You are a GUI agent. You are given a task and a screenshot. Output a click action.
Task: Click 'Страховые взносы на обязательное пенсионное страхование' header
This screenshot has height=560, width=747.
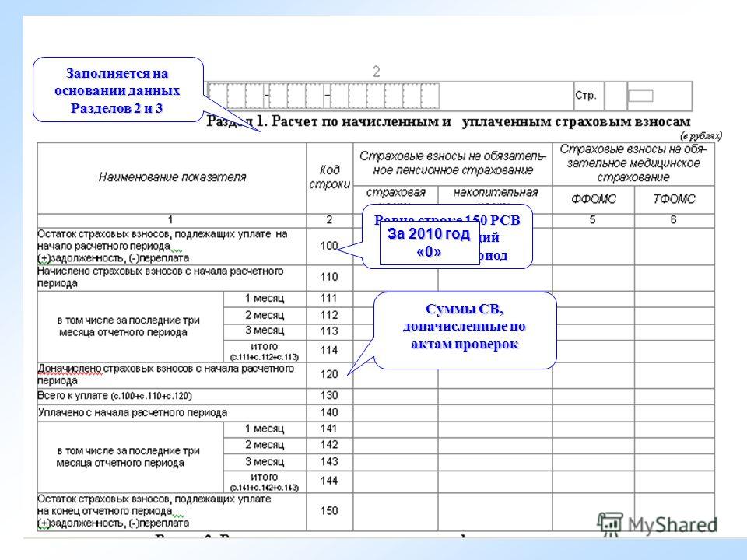click(x=453, y=163)
